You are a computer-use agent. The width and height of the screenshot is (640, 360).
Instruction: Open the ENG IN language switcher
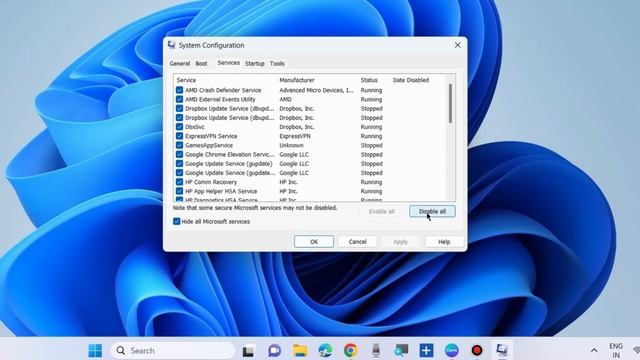616,350
